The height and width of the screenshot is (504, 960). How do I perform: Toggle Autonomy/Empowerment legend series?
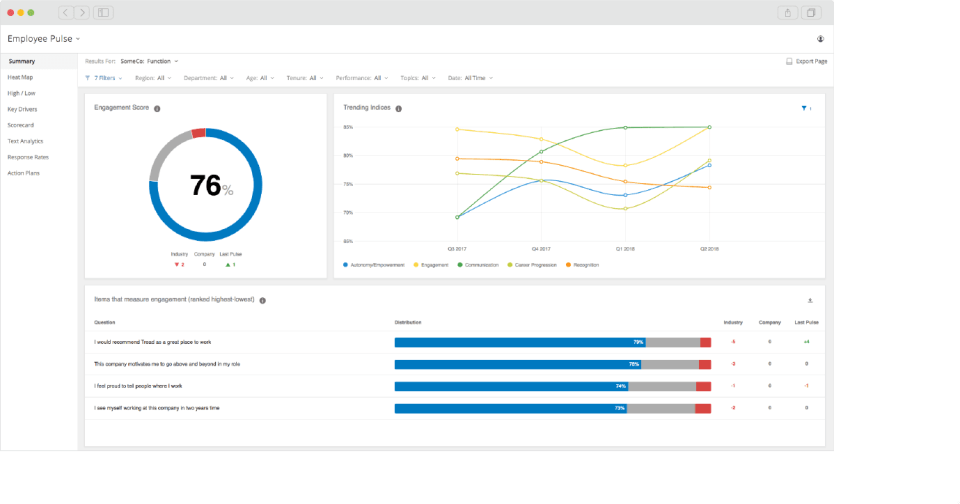click(x=373, y=265)
